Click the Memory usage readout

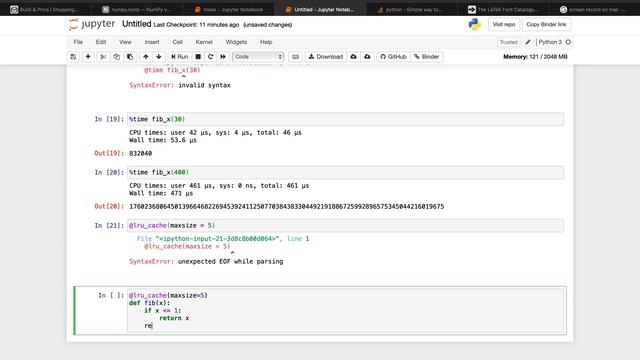point(535,57)
